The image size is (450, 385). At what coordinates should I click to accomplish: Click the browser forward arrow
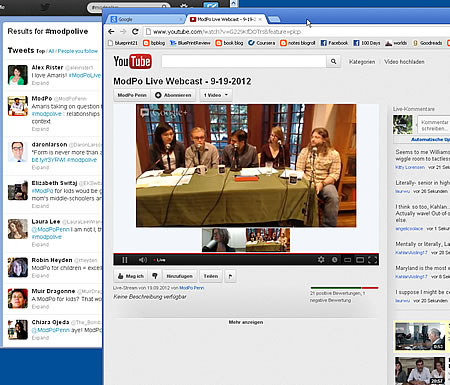click(123, 32)
